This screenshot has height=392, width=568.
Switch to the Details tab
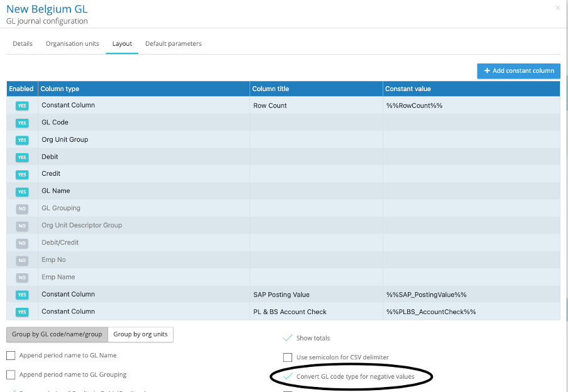(22, 44)
